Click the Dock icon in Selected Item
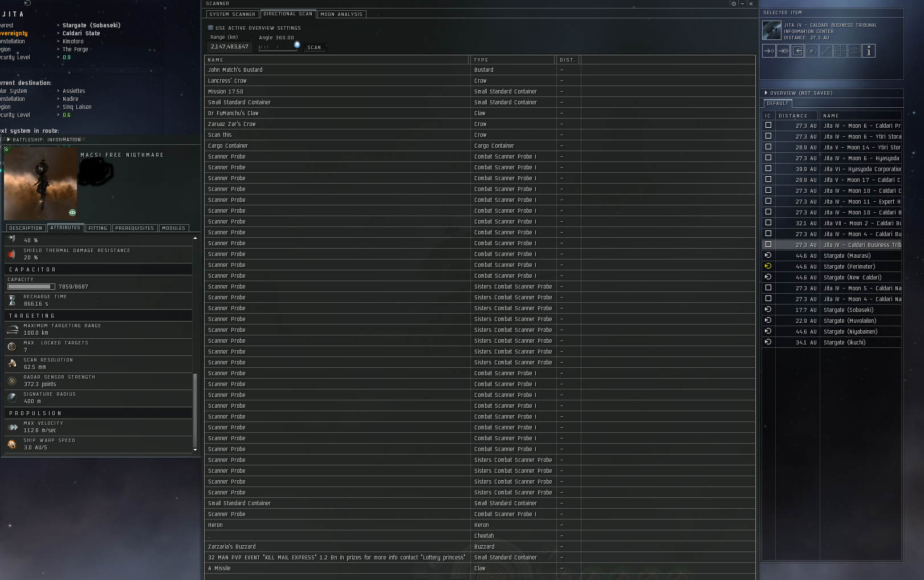 click(797, 51)
